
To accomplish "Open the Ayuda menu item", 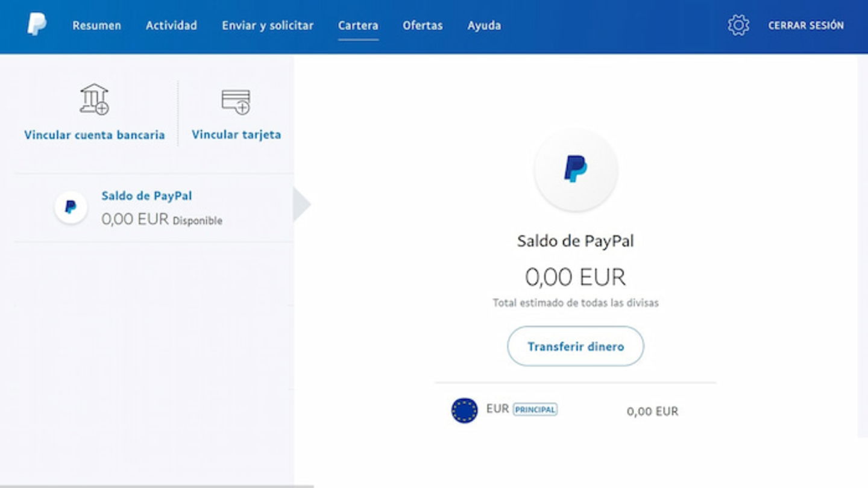I will click(x=484, y=25).
